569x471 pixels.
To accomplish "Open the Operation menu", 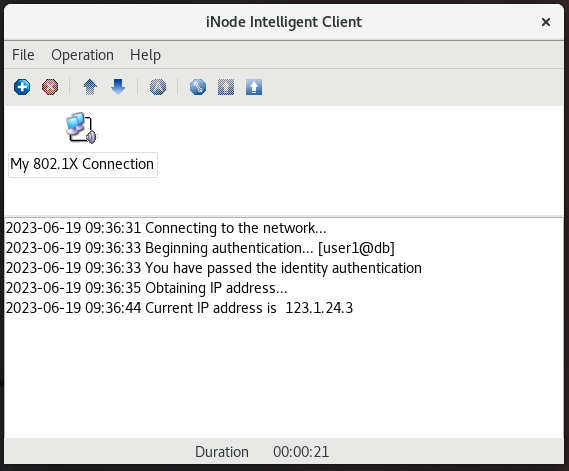I will click(82, 55).
